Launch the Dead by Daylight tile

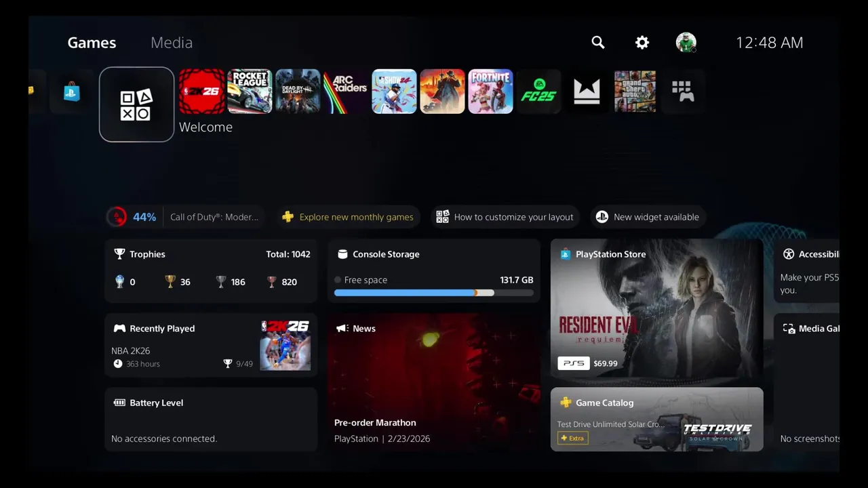pos(298,91)
